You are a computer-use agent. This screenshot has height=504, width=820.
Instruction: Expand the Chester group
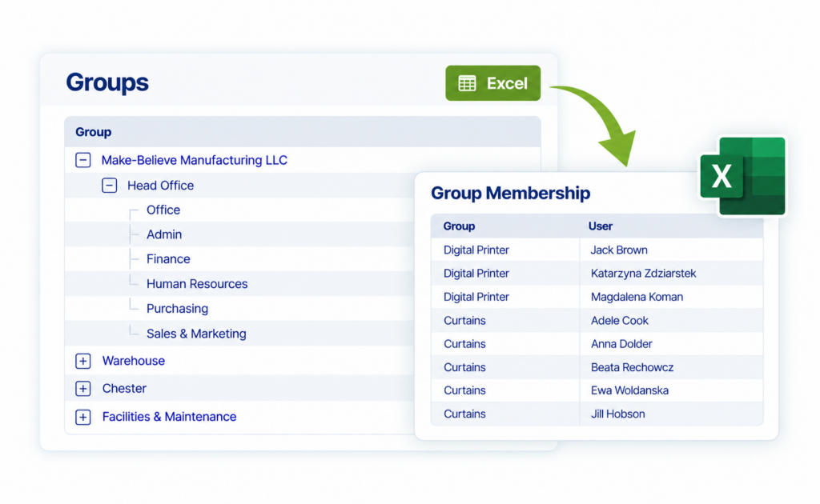(x=83, y=389)
